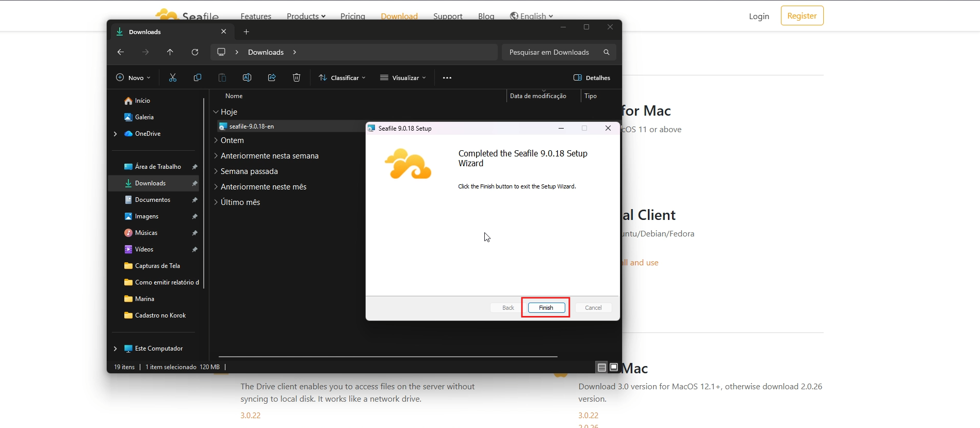Open the English language dropdown
Image resolution: width=980 pixels, height=428 pixels.
coord(531,16)
